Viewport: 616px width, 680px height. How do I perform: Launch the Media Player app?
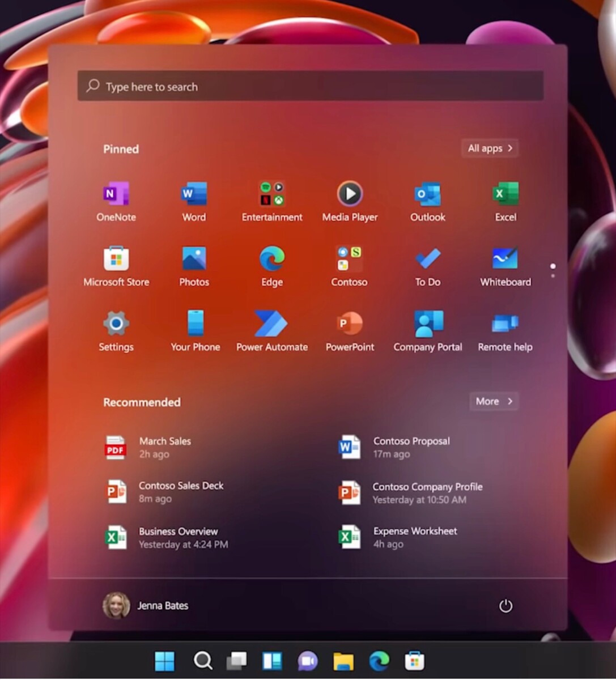[350, 202]
